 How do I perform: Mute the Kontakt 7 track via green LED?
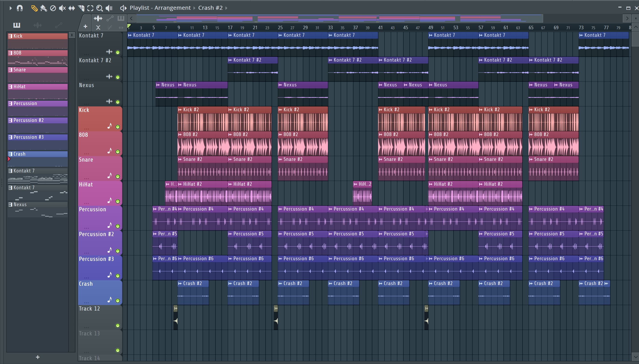pos(118,52)
